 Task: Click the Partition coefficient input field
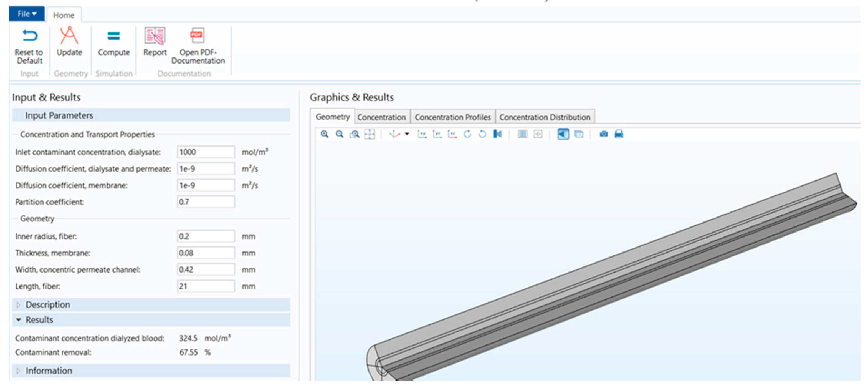[206, 202]
